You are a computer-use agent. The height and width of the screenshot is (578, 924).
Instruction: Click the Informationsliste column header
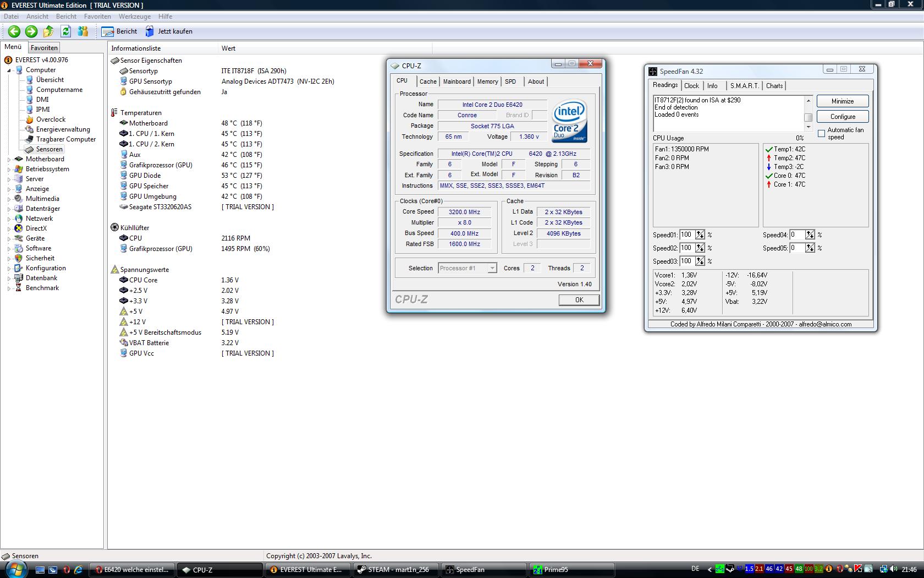(163, 48)
